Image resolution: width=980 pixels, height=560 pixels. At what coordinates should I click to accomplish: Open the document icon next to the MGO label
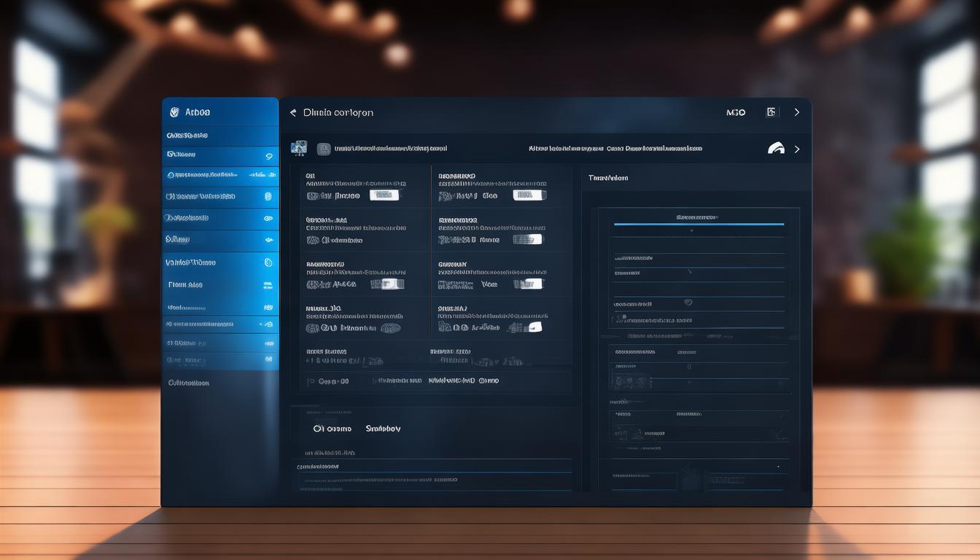(x=771, y=112)
